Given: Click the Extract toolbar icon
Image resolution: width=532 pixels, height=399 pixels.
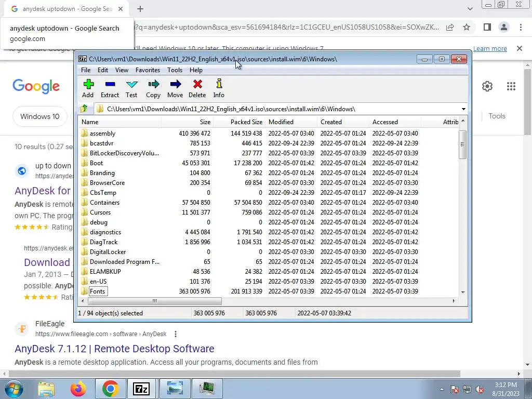Looking at the screenshot, I should click(110, 88).
